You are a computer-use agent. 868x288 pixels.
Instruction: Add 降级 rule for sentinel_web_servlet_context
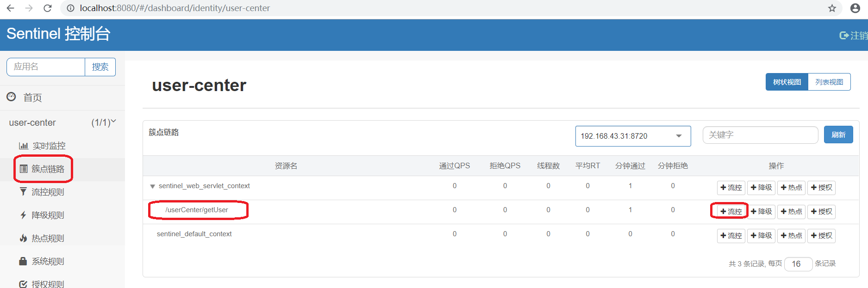(x=762, y=188)
